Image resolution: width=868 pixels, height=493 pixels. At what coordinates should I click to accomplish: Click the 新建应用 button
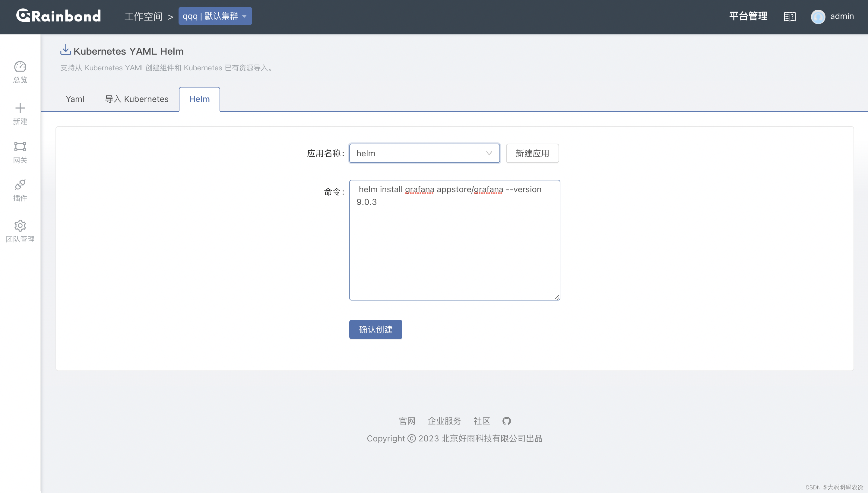point(532,153)
